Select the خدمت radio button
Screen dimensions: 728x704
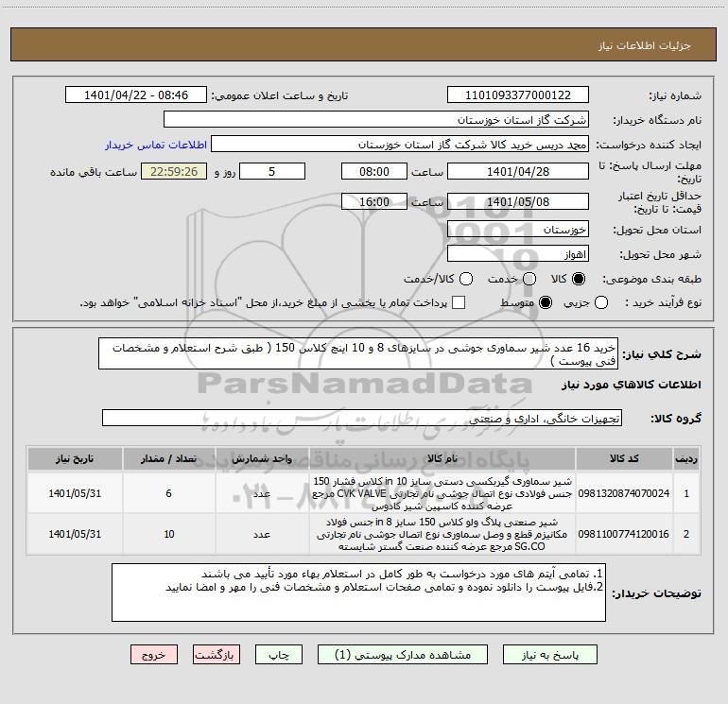pyautogui.click(x=529, y=279)
